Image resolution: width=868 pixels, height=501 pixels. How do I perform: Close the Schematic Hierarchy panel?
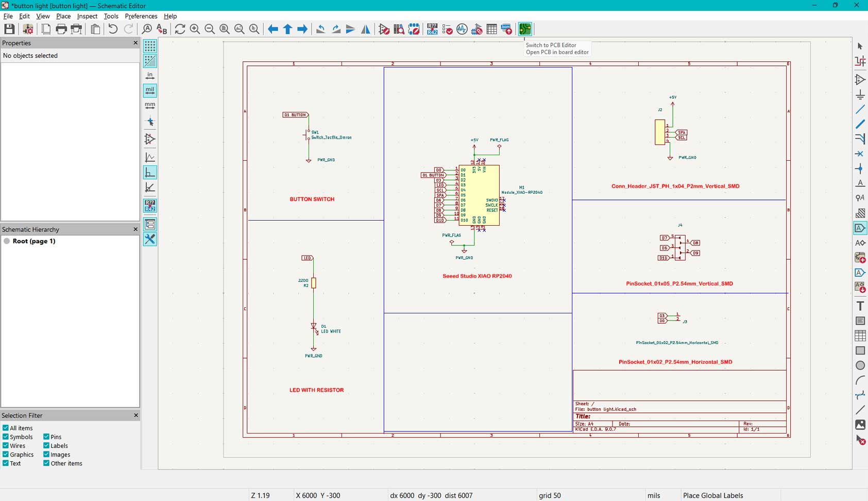[x=135, y=229]
